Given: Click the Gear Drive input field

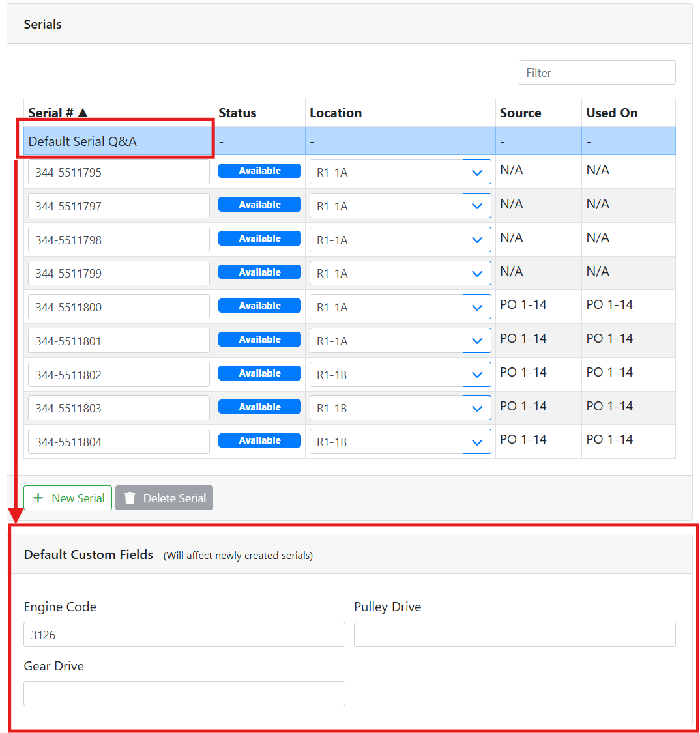Looking at the screenshot, I should [184, 694].
